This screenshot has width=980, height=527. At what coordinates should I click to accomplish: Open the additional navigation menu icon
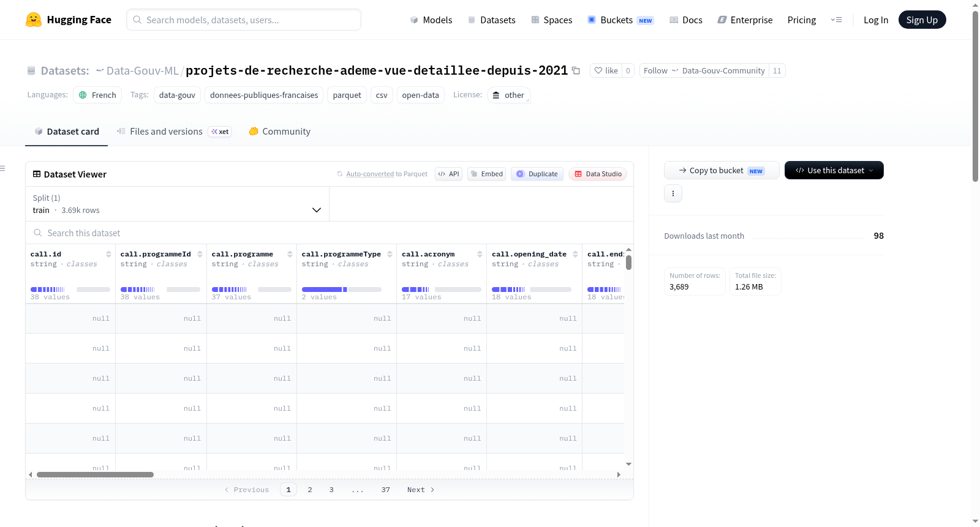tap(836, 20)
